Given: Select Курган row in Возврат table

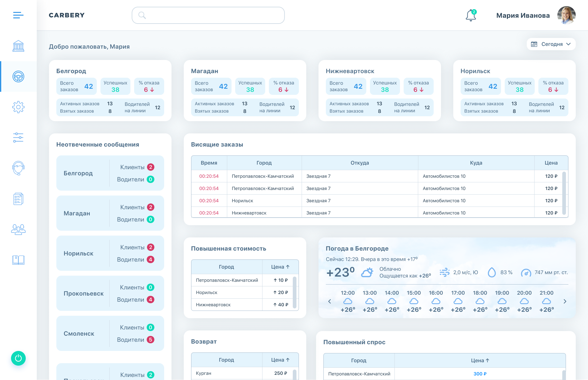Looking at the screenshot, I should 245,373.
